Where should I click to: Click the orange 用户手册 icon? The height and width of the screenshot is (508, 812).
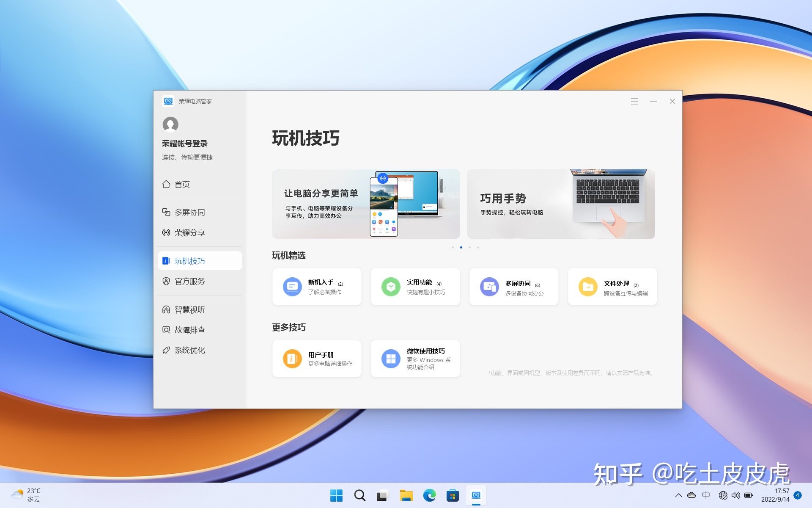(292, 359)
